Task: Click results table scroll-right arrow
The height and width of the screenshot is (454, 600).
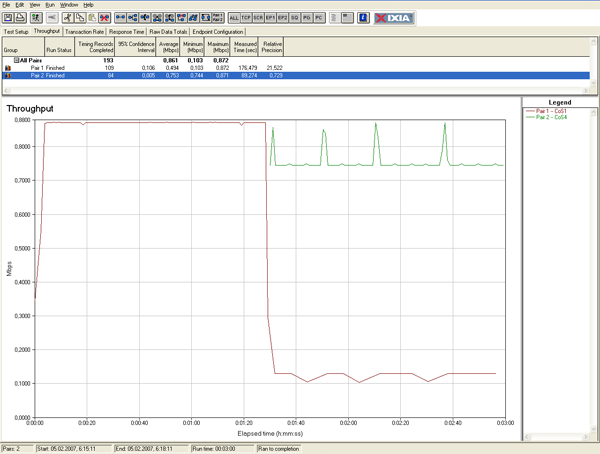Action: (585, 90)
